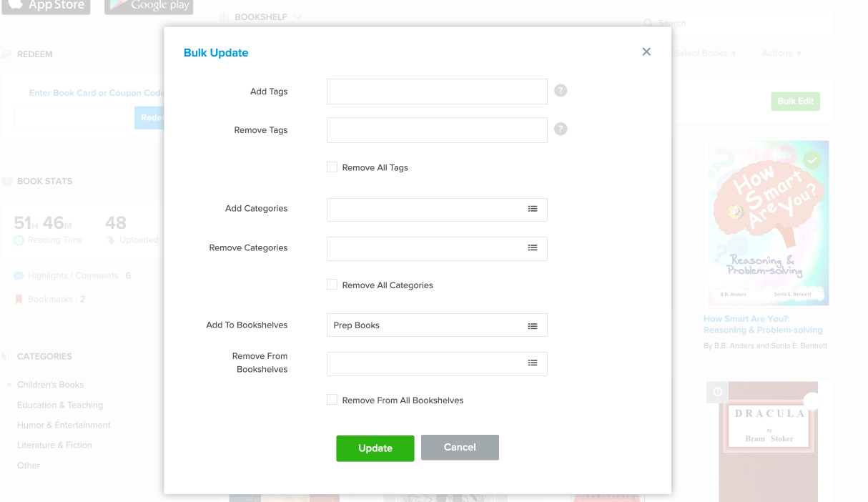Viewport: 868px width, 502px height.
Task: Click list icon in Remove Categories field
Action: pos(533,248)
